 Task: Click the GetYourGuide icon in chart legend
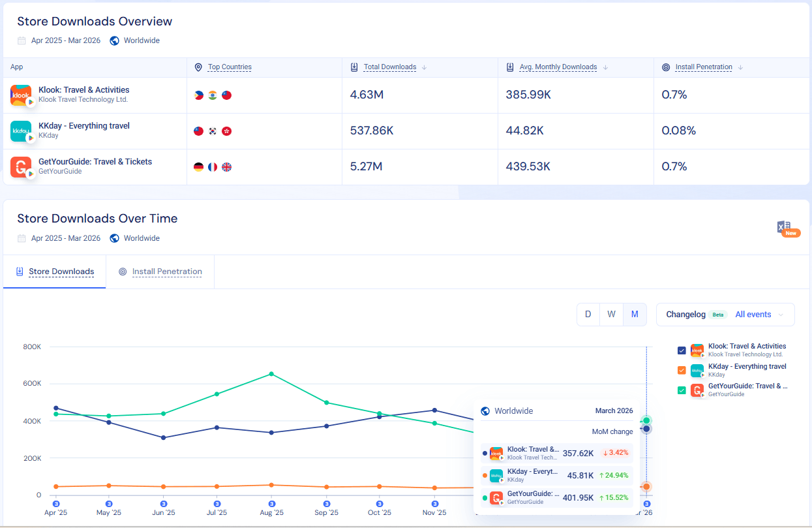(x=697, y=390)
